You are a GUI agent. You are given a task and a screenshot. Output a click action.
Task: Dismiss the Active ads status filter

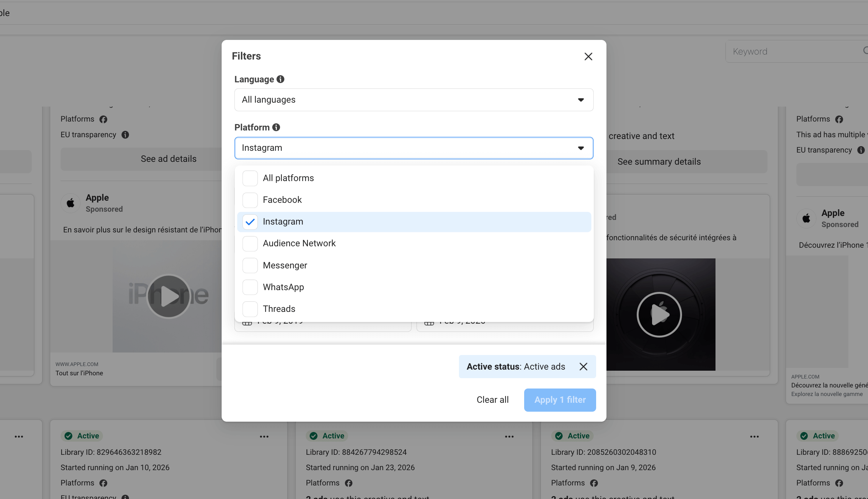(x=583, y=366)
